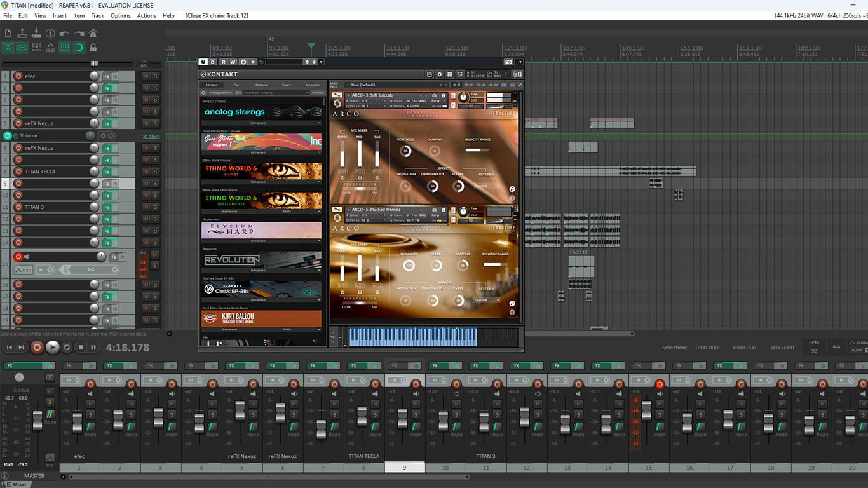Toggle the metronome icon

(x=93, y=33)
